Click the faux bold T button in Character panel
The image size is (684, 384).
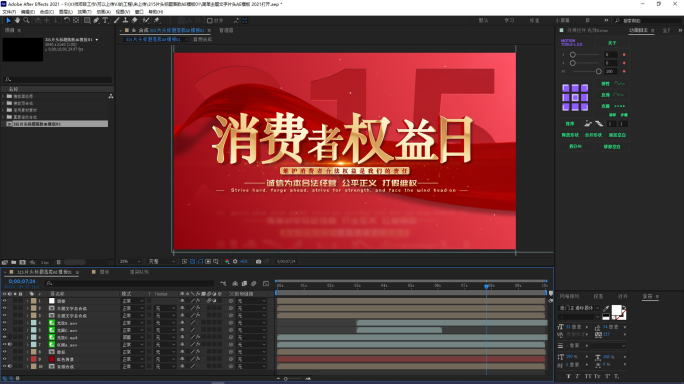pyautogui.click(x=568, y=376)
